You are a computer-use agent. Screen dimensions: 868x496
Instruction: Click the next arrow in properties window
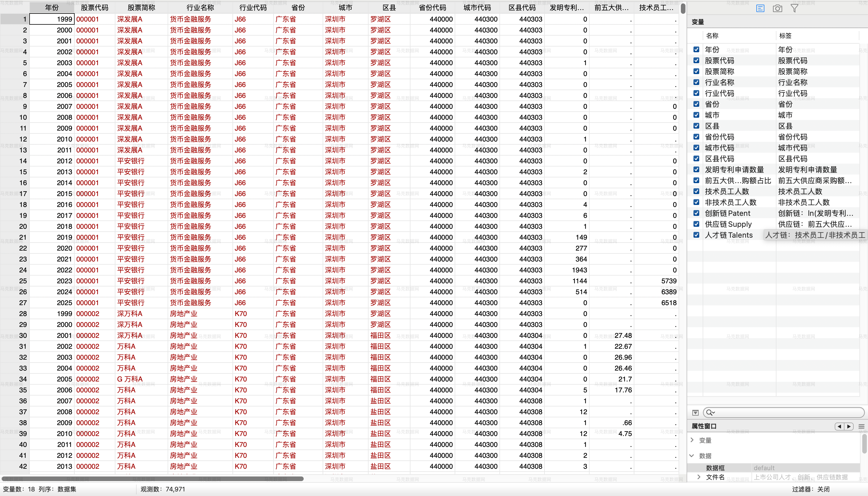tap(849, 426)
